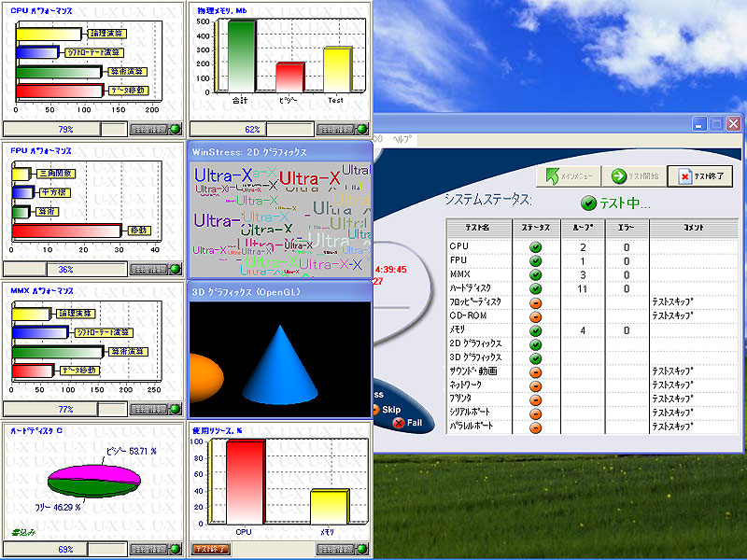Viewport: 747px width, 560px height.
Task: Click the green check status icon for CPU row
Action: [x=536, y=247]
